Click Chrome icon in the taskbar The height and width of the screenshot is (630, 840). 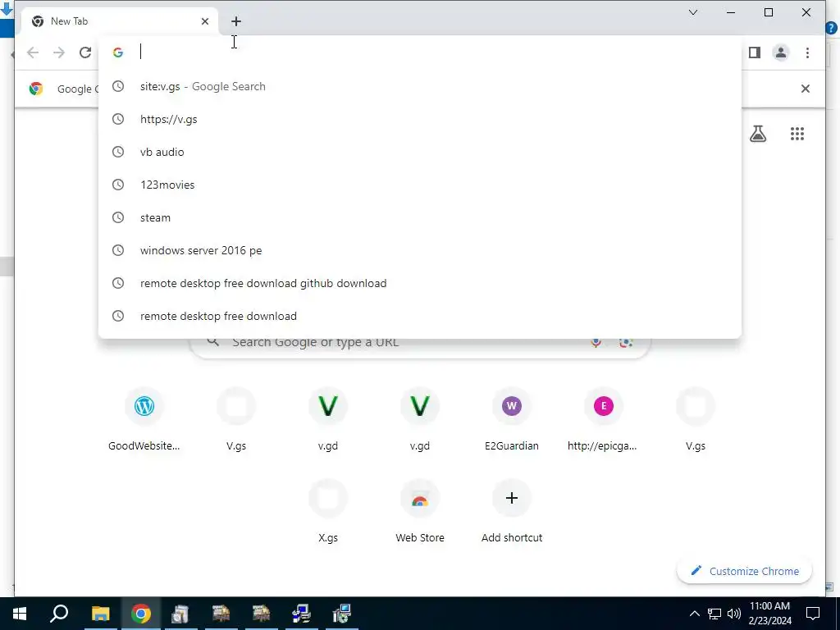(x=140, y=614)
